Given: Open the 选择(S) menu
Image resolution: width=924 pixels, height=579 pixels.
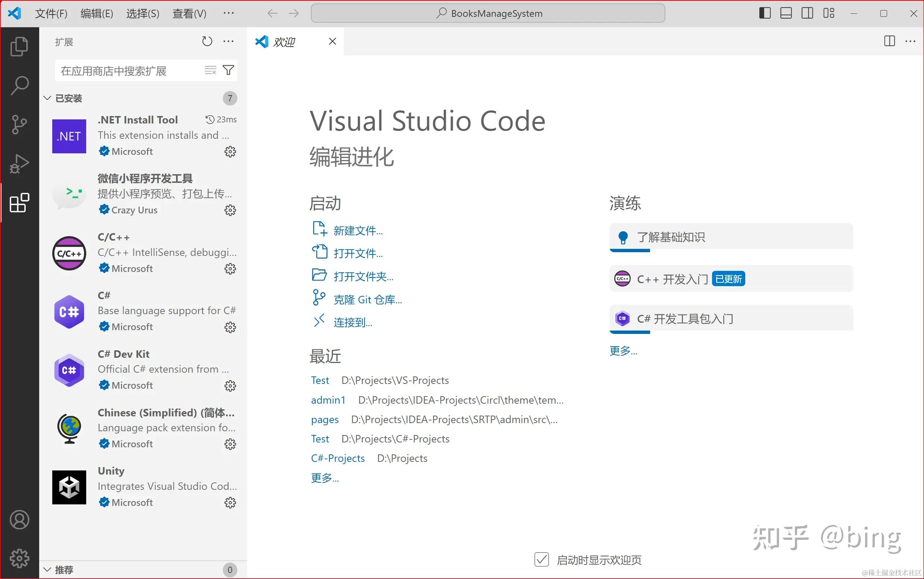Looking at the screenshot, I should [143, 14].
